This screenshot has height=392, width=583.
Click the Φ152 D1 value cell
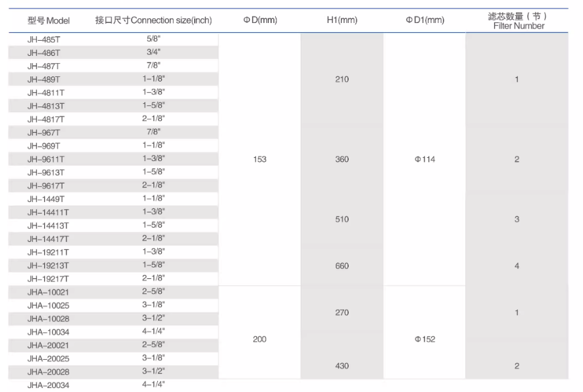[424, 339]
